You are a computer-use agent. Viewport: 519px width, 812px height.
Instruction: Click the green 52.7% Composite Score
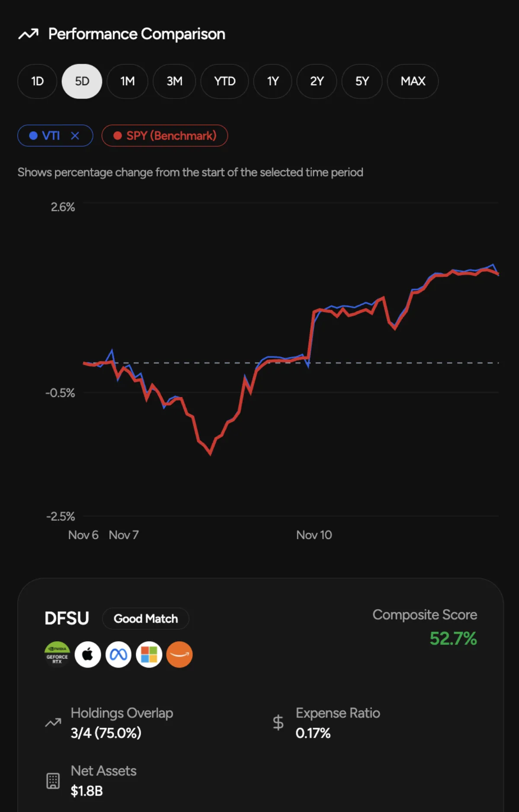pos(453,639)
